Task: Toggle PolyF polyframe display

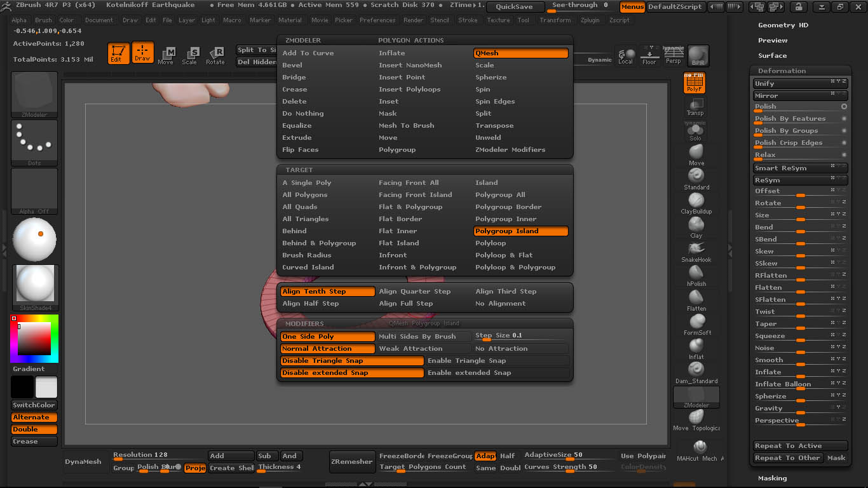Action: coord(694,83)
